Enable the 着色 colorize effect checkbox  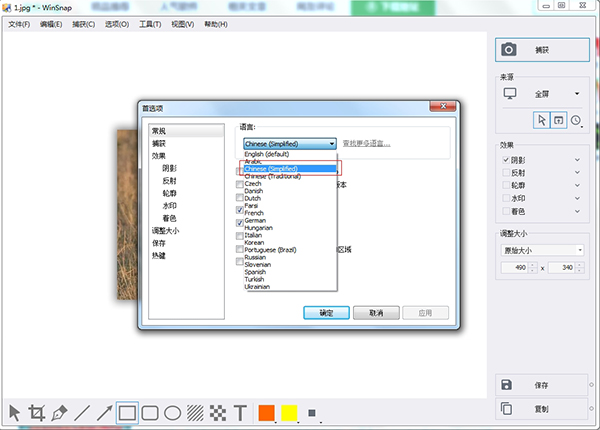(506, 211)
